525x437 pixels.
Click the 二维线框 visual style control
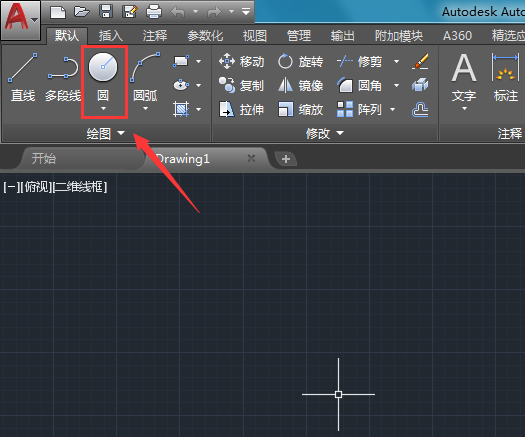pyautogui.click(x=80, y=187)
